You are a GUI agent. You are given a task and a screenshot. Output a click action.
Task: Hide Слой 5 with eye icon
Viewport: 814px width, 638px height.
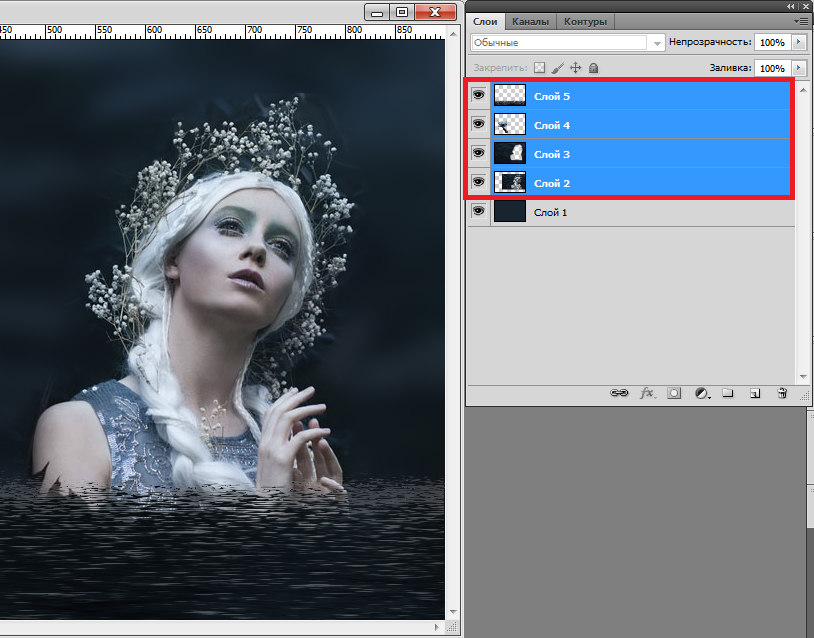[479, 95]
